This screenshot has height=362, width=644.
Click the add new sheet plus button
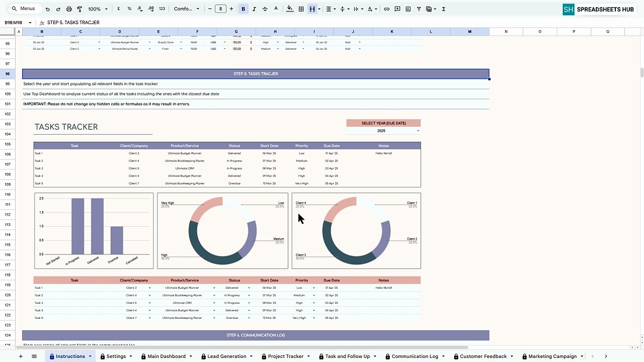[x=21, y=356]
